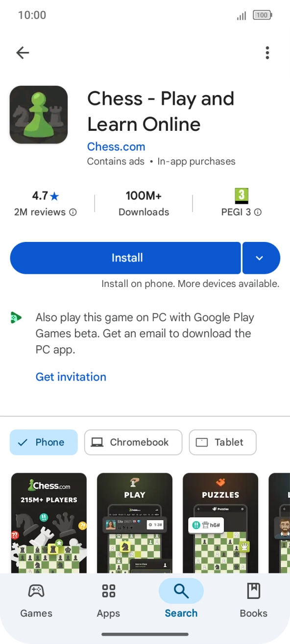Select the Tablet device filter
This screenshot has height=644, width=290.
pos(222,442)
